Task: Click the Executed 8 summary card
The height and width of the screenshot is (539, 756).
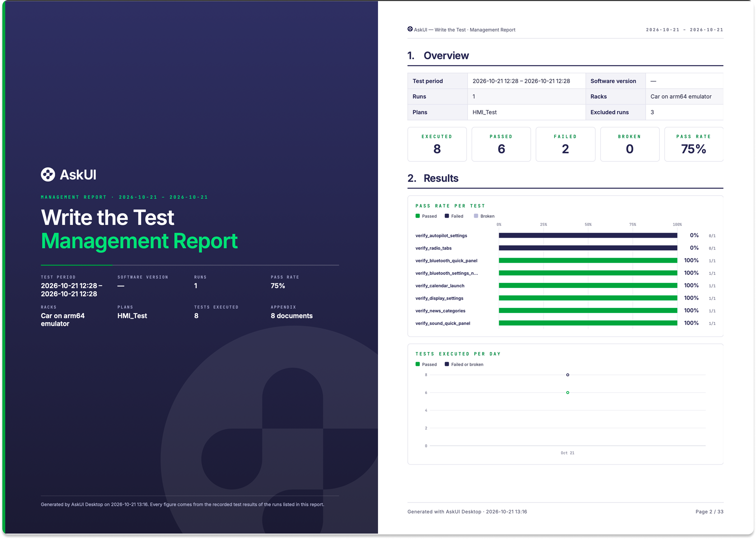Action: (x=437, y=145)
